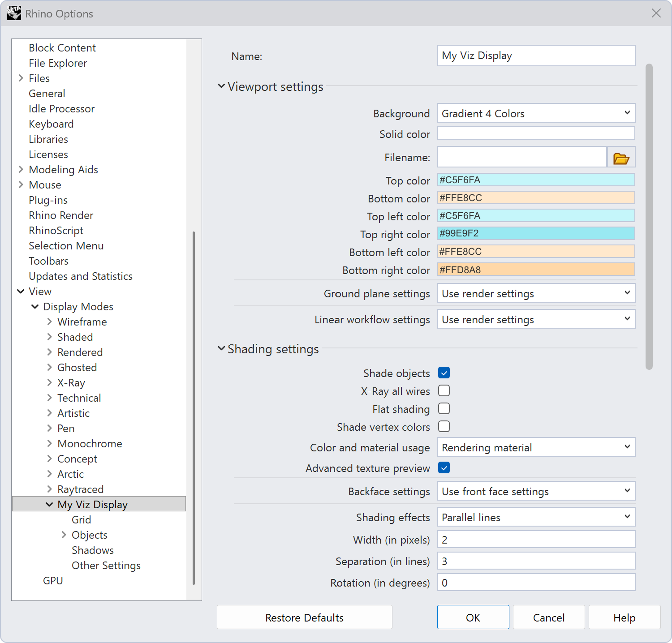Open the Background dropdown

point(536,113)
